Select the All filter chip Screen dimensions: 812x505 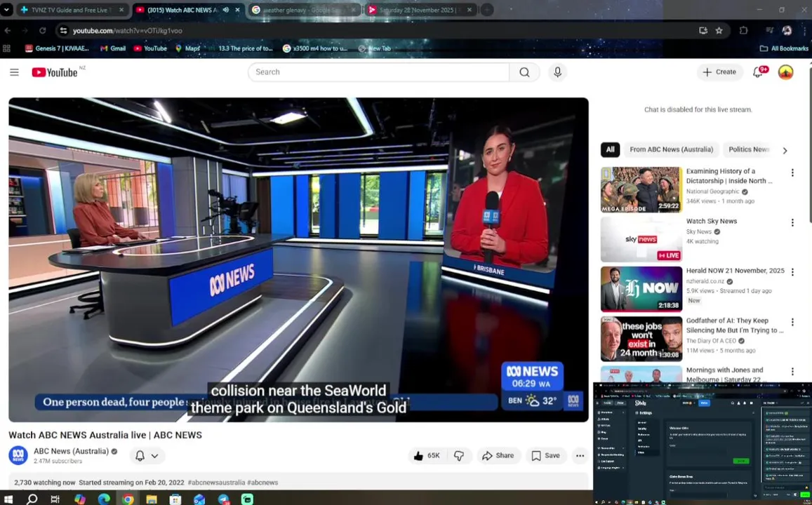[x=610, y=149]
